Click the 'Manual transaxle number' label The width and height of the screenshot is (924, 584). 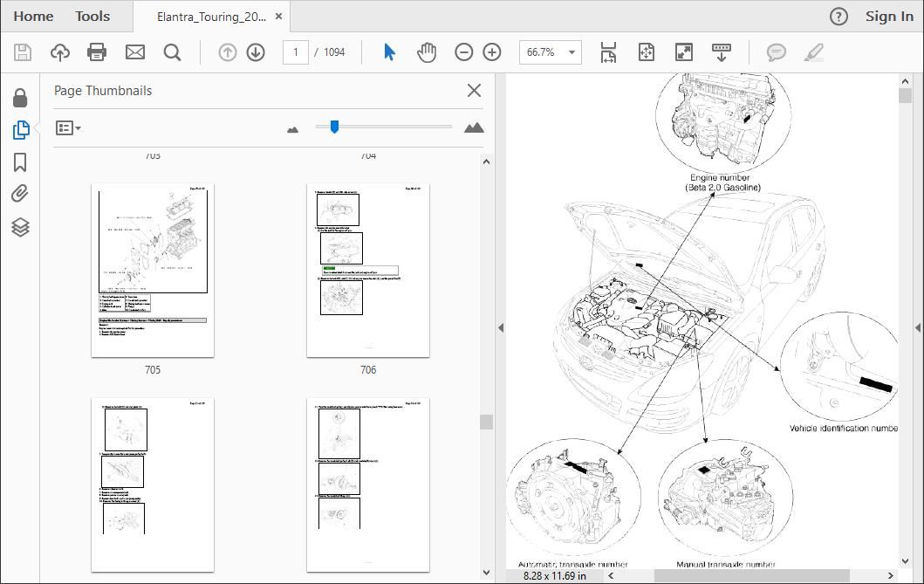[x=725, y=565]
